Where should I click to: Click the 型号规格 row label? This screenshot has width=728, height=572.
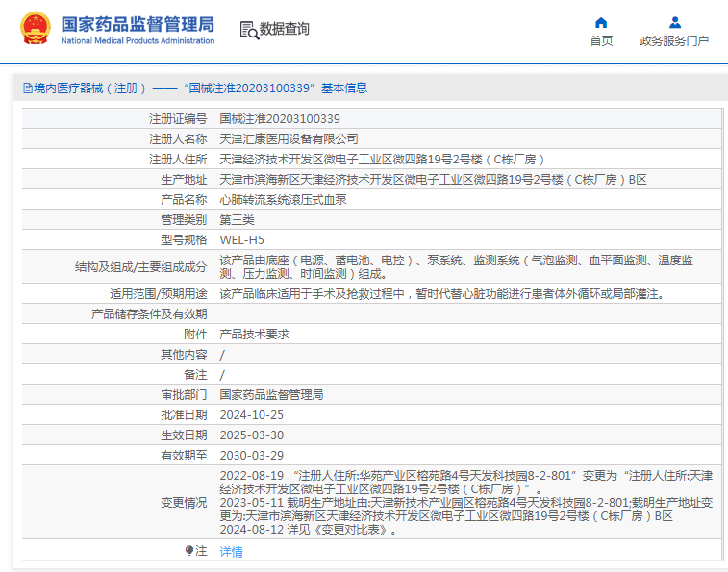pyautogui.click(x=184, y=240)
